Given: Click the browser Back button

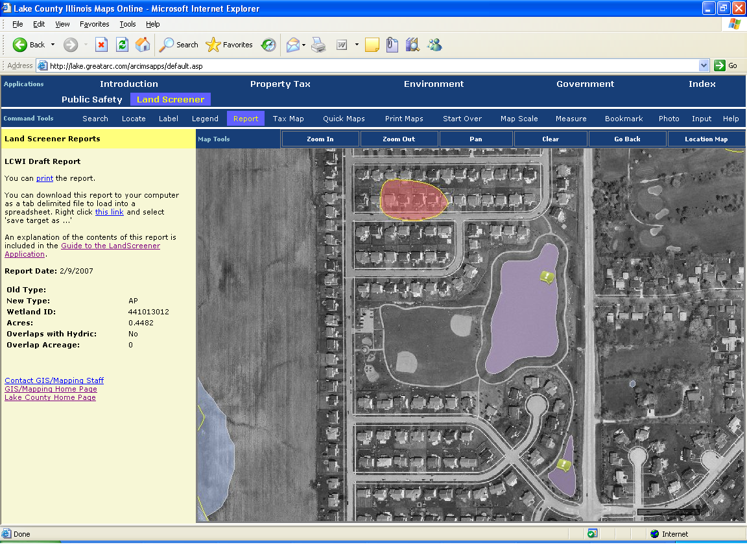Looking at the screenshot, I should tap(29, 45).
